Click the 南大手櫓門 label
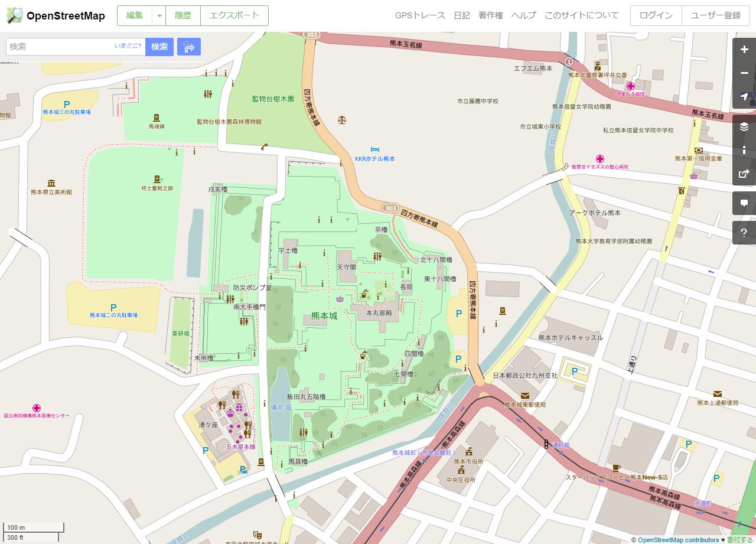The width and height of the screenshot is (756, 544). pyautogui.click(x=250, y=307)
